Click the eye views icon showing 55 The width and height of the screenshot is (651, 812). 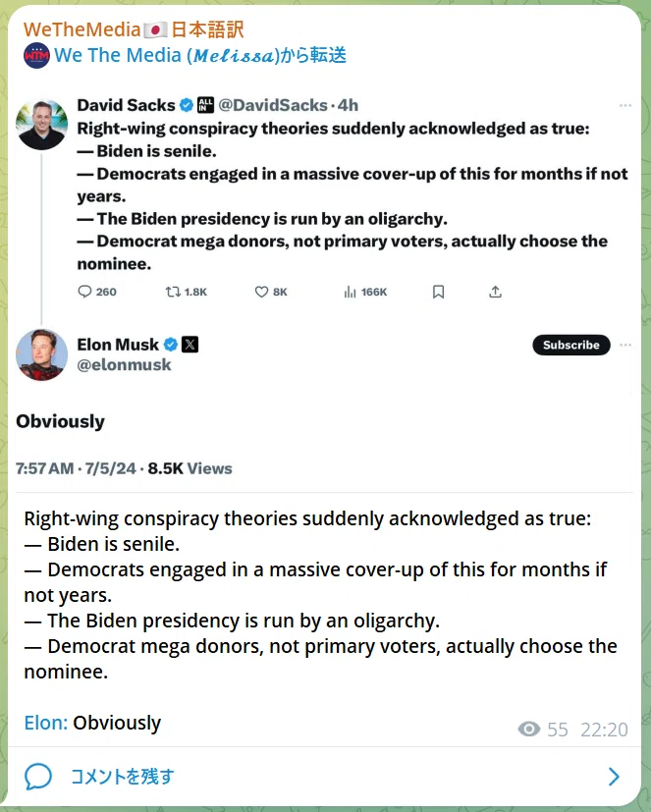pyautogui.click(x=529, y=730)
